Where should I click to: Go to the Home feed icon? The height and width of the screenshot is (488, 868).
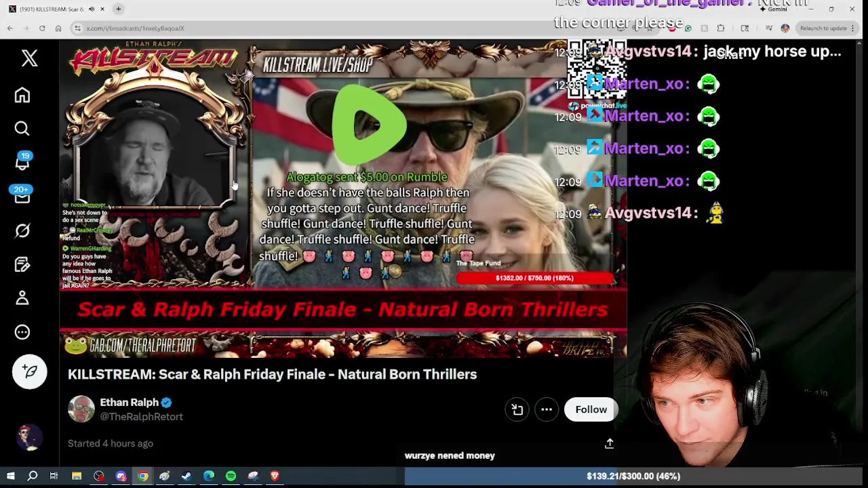click(x=22, y=95)
